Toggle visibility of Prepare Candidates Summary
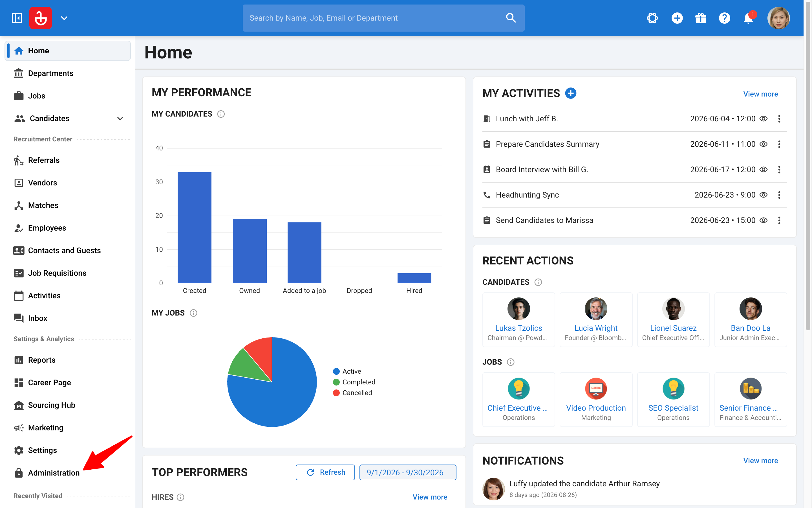This screenshot has width=812, height=508. pyautogui.click(x=763, y=144)
